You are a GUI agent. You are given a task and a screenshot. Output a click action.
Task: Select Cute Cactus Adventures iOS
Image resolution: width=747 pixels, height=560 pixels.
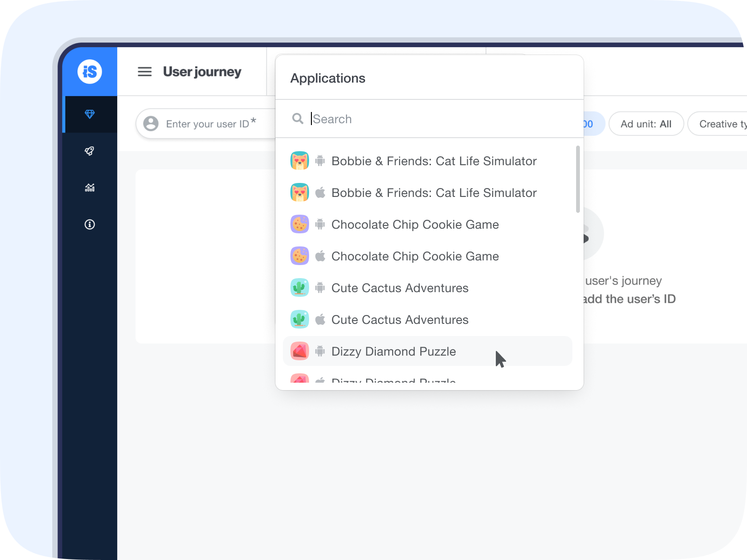click(427, 320)
